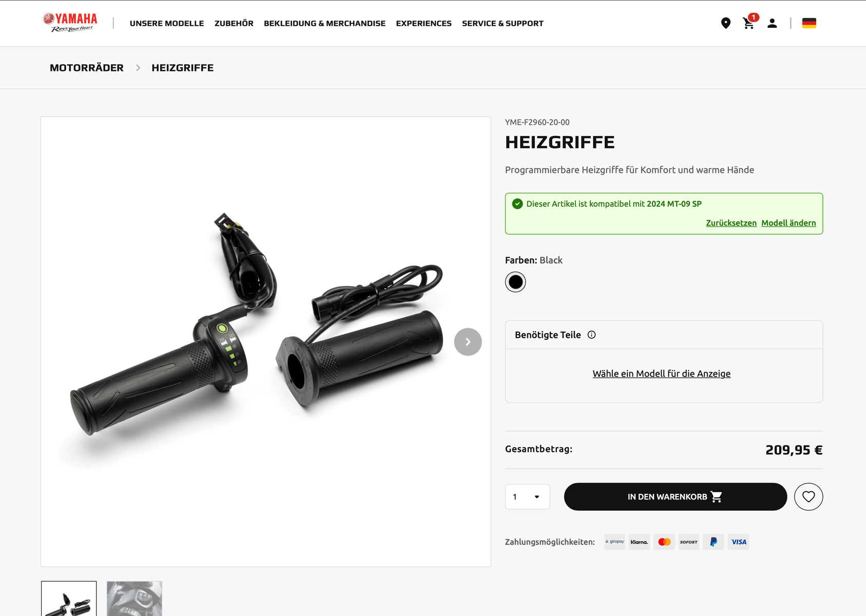Add item to wishlist with heart icon
The image size is (866, 616).
[809, 497]
